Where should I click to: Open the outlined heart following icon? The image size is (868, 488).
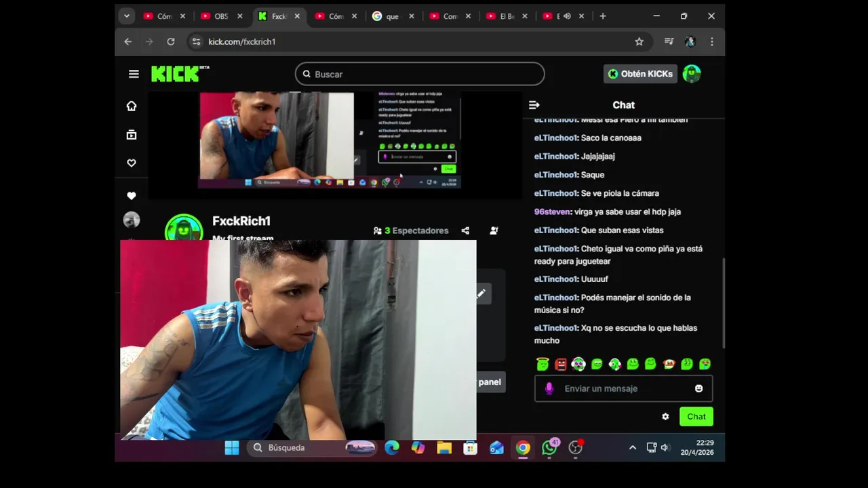132,163
